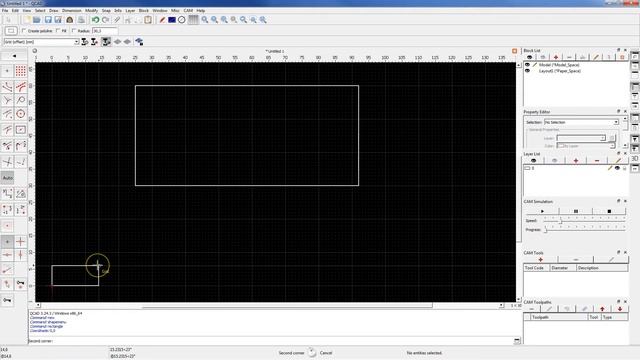Open the Grid (offset) dropdown
Screen dimensions: 640x360
coord(41,42)
